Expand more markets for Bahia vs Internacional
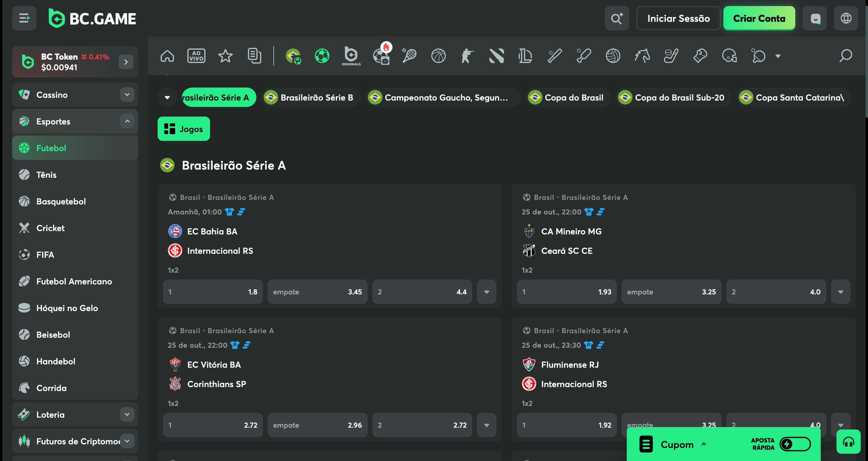 (486, 292)
